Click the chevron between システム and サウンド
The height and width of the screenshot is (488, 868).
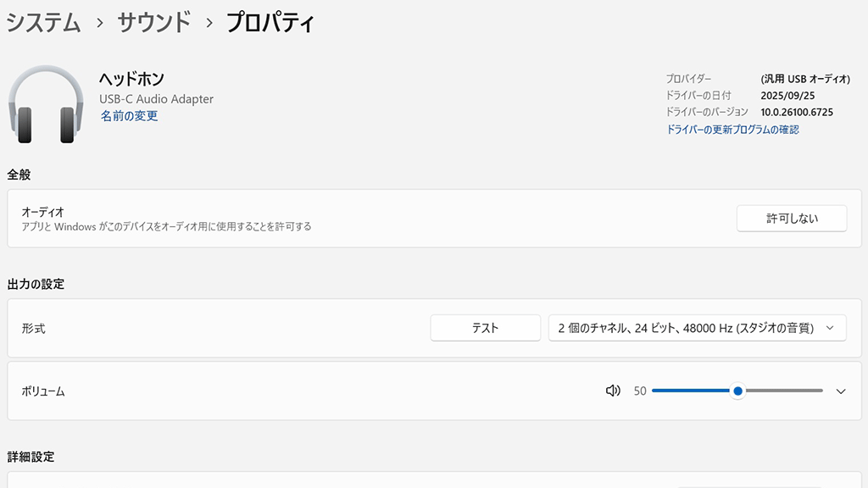(99, 23)
